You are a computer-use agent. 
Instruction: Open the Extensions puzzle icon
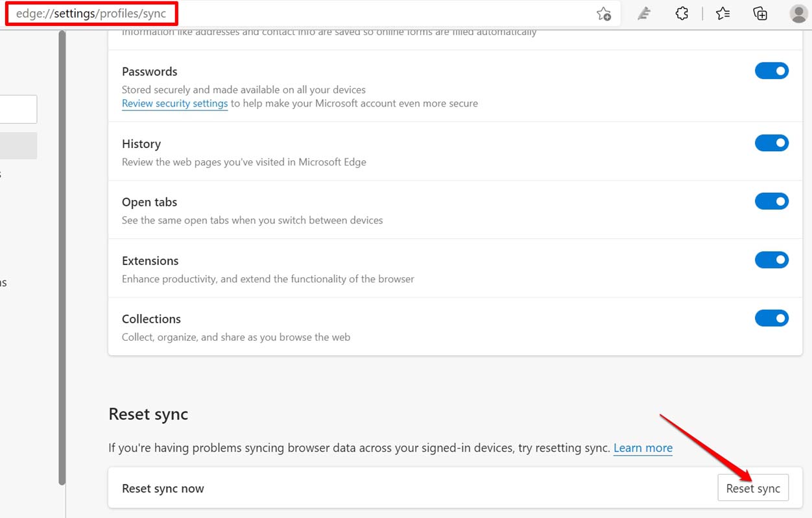(x=682, y=13)
